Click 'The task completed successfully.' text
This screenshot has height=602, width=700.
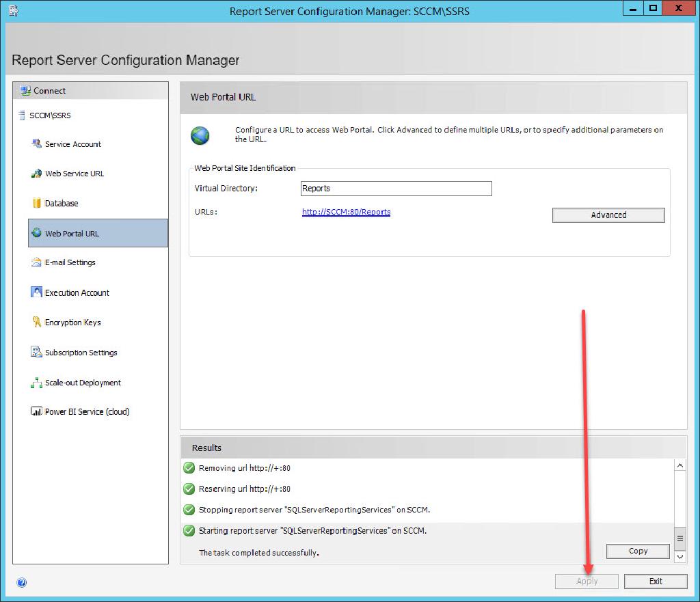click(x=259, y=553)
